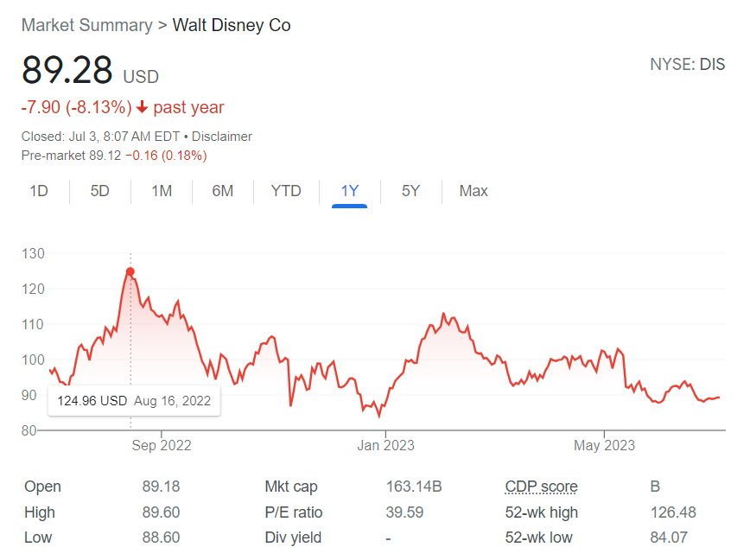Switch chart to 6M range
The height and width of the screenshot is (560, 750).
point(223,191)
